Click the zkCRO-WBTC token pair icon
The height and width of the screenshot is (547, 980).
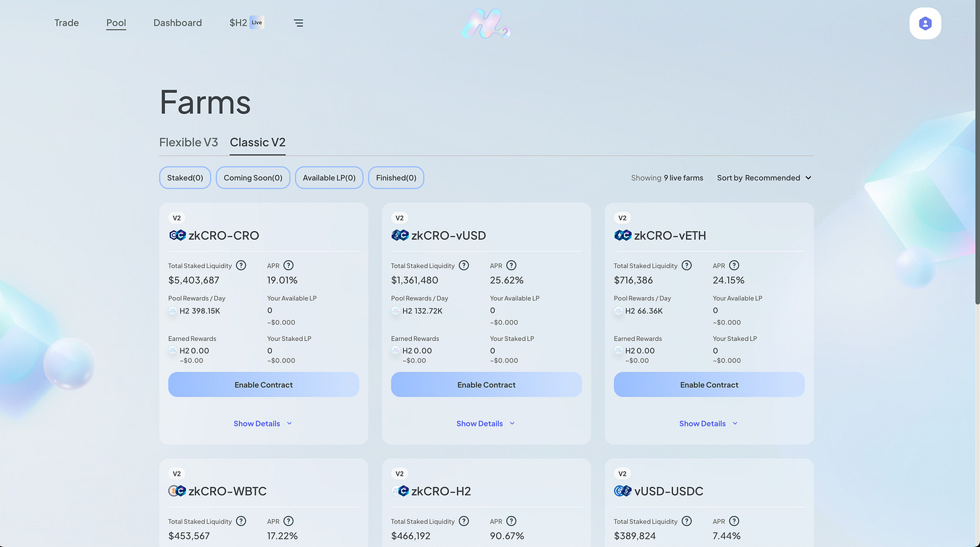click(x=177, y=491)
